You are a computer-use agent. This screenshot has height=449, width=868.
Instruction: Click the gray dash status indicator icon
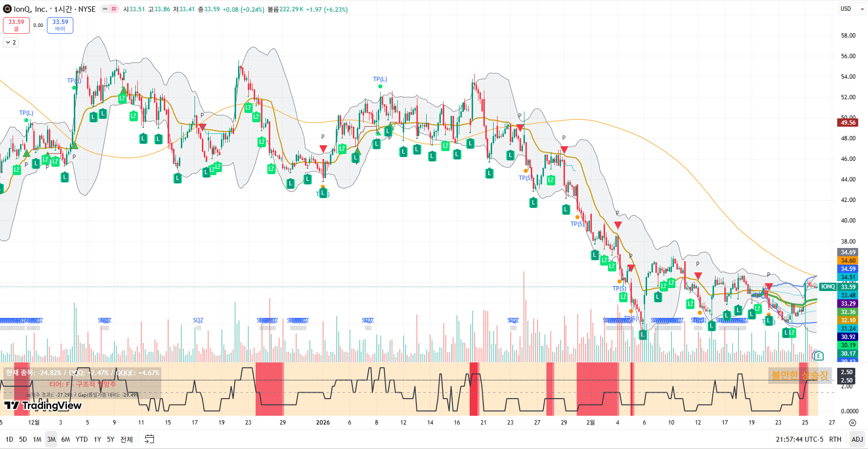pos(105,9)
